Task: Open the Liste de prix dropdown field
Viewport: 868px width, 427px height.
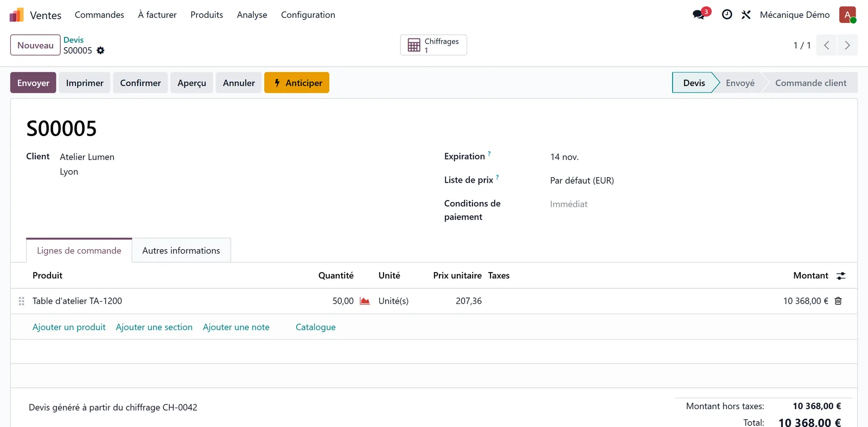Action: (582, 180)
